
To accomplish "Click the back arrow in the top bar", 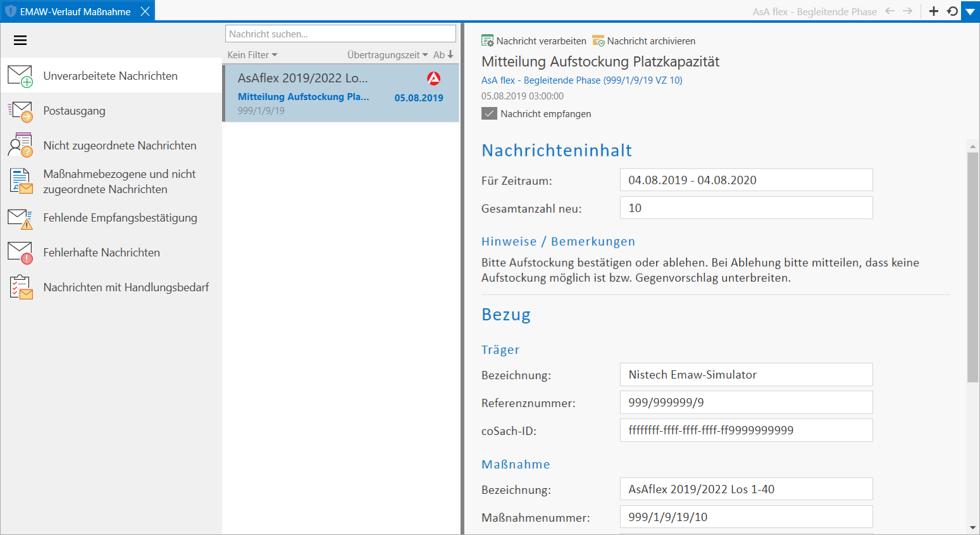I will [890, 11].
